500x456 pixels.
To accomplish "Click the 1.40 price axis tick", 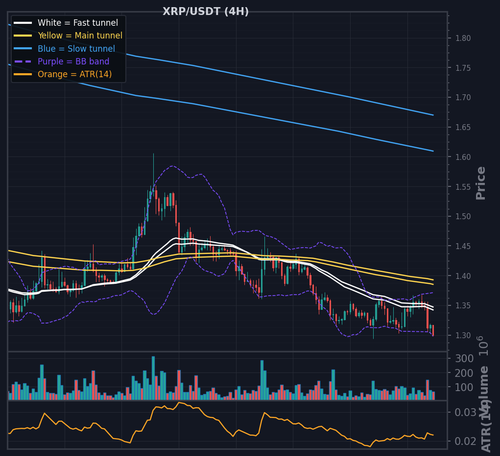I will [x=463, y=276].
